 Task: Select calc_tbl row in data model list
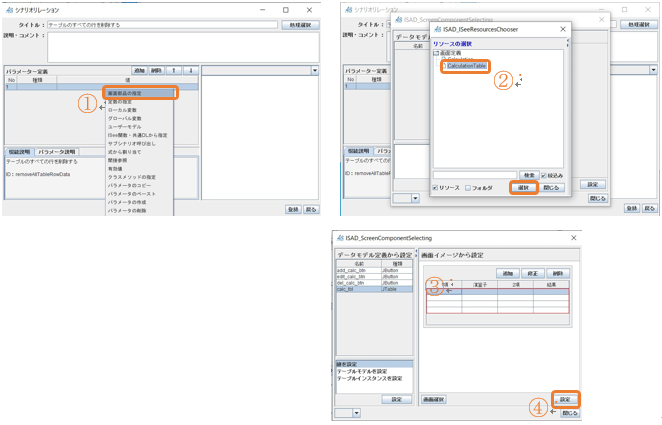(374, 289)
